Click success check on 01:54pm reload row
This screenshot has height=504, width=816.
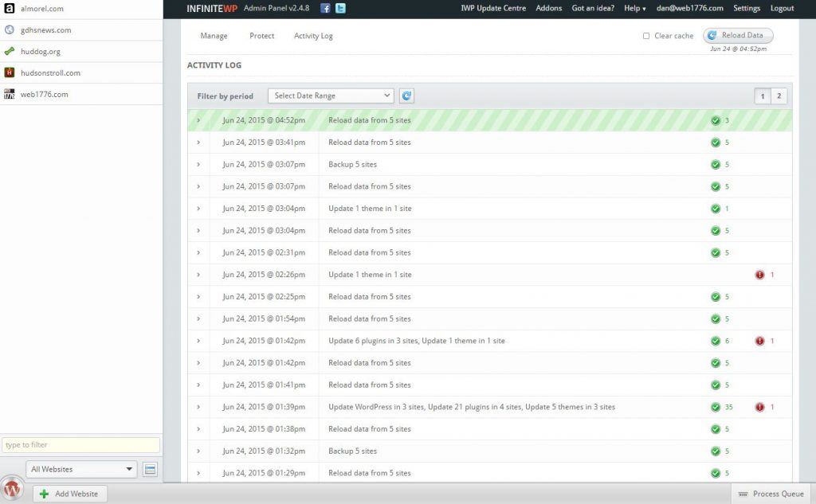[x=716, y=318]
